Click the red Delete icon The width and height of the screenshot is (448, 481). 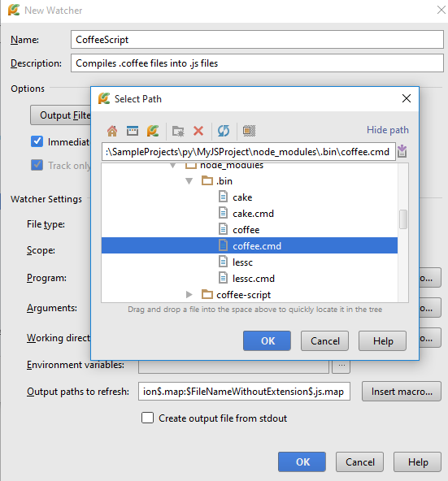(198, 131)
